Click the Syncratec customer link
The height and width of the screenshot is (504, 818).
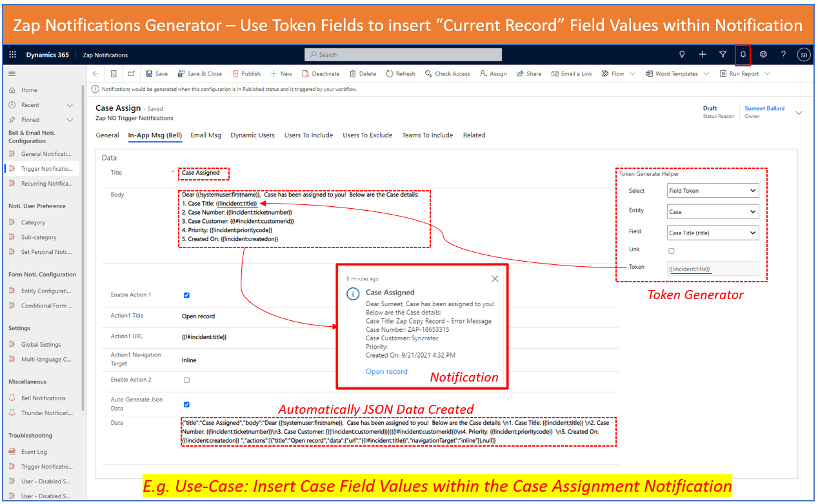pos(426,338)
